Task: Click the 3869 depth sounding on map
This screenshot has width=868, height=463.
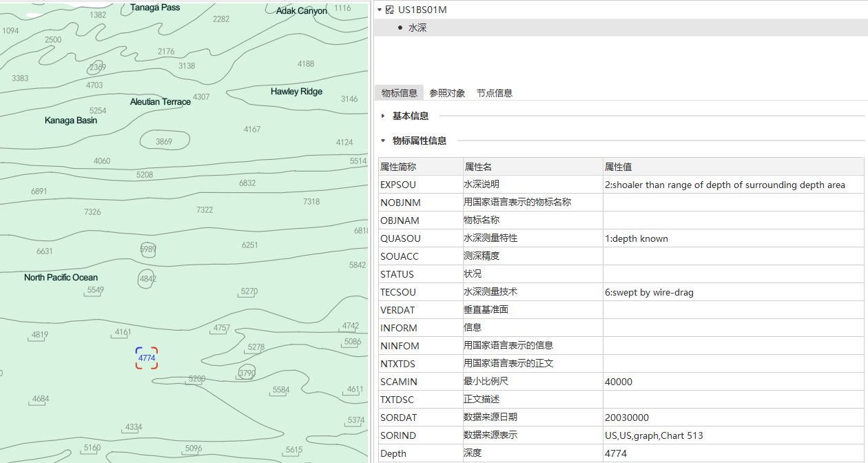Action: coord(164,141)
